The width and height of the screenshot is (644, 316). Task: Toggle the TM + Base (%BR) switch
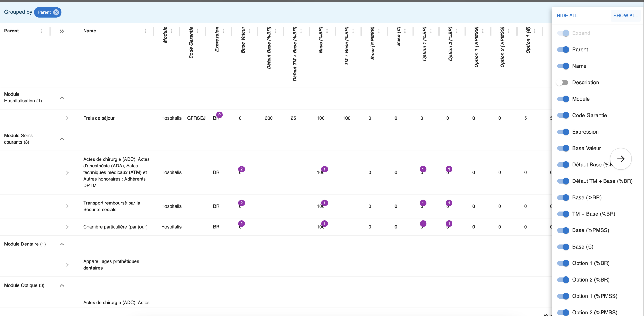(x=563, y=214)
